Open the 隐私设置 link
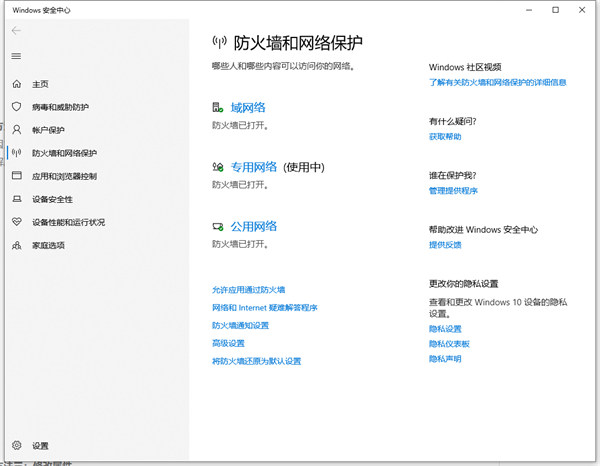 [445, 329]
